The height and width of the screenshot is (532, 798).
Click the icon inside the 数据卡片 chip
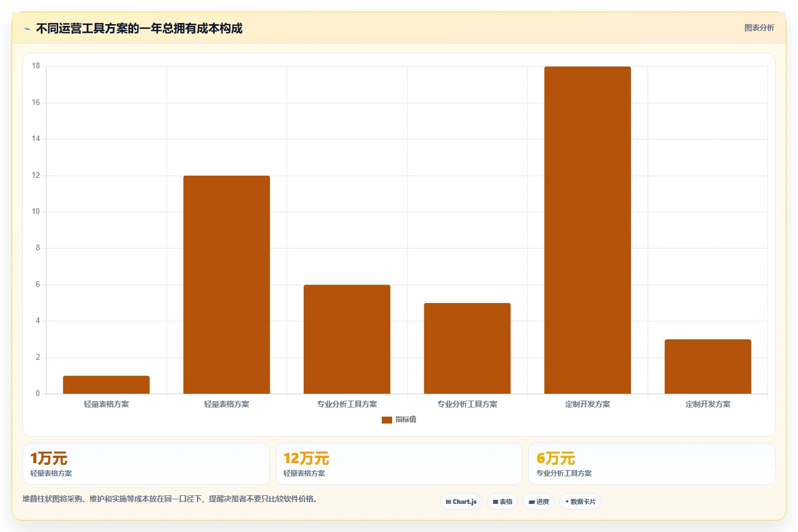coord(567,502)
